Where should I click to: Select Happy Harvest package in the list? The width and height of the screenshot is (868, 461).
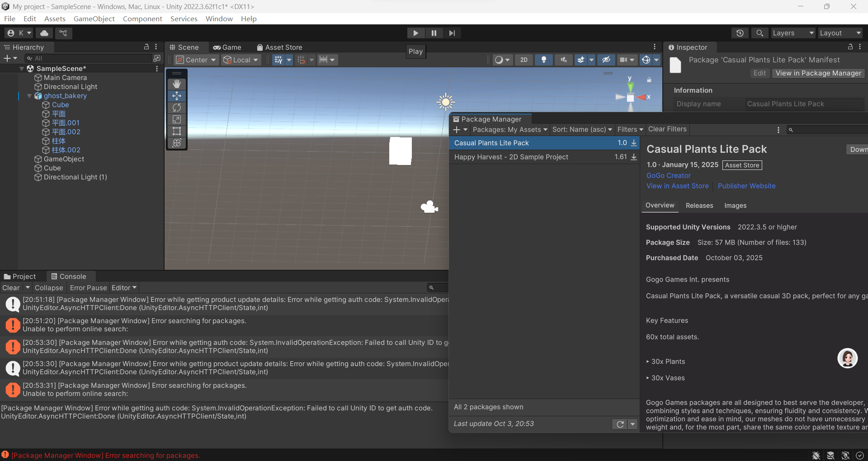tap(511, 157)
